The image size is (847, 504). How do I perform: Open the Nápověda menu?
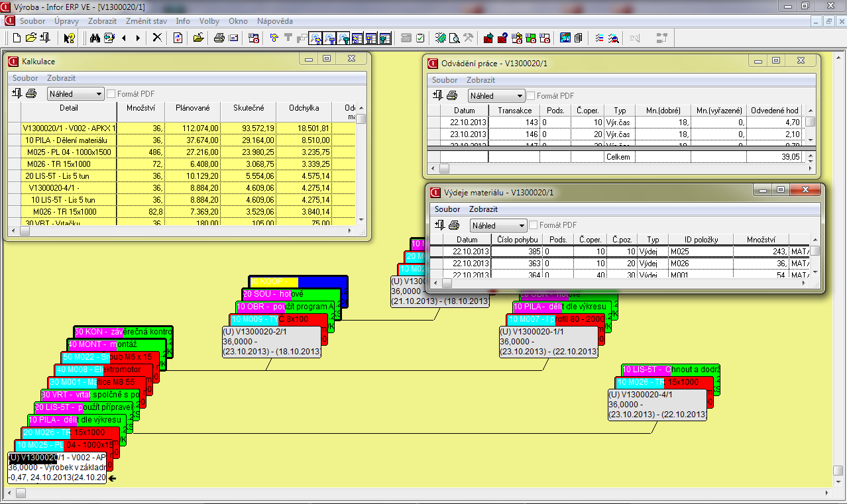(x=274, y=21)
